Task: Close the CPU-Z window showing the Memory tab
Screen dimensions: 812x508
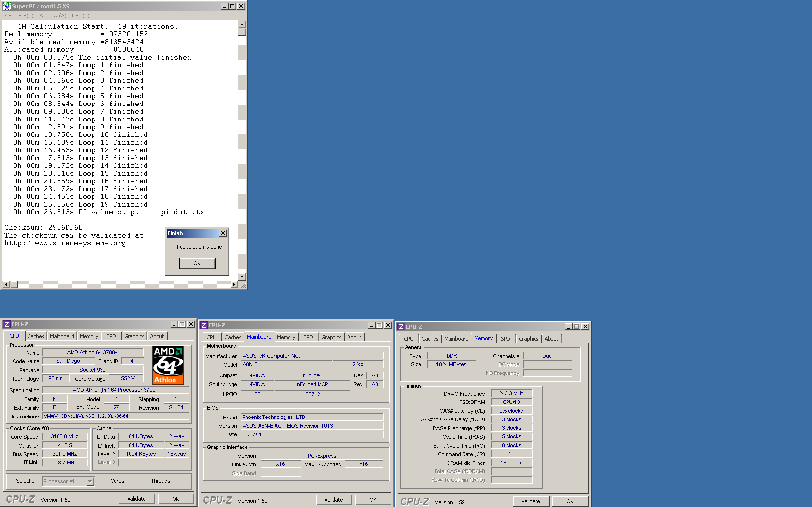Action: [585, 327]
